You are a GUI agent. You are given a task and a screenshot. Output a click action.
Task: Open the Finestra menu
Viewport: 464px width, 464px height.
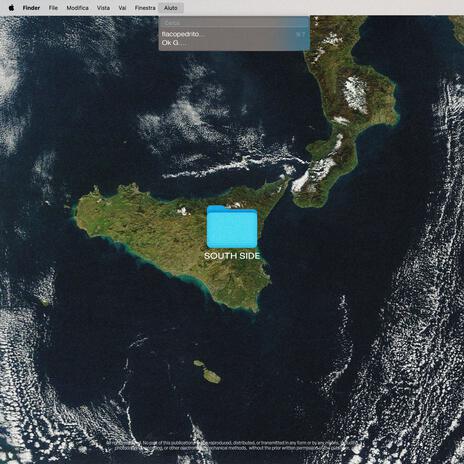(145, 8)
